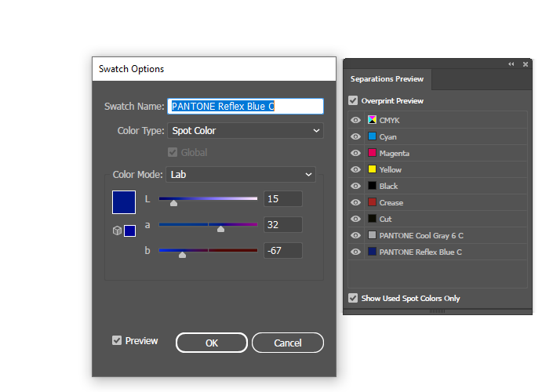The height and width of the screenshot is (392, 553).
Task: Select the Separations Preview tab
Action: tap(387, 79)
